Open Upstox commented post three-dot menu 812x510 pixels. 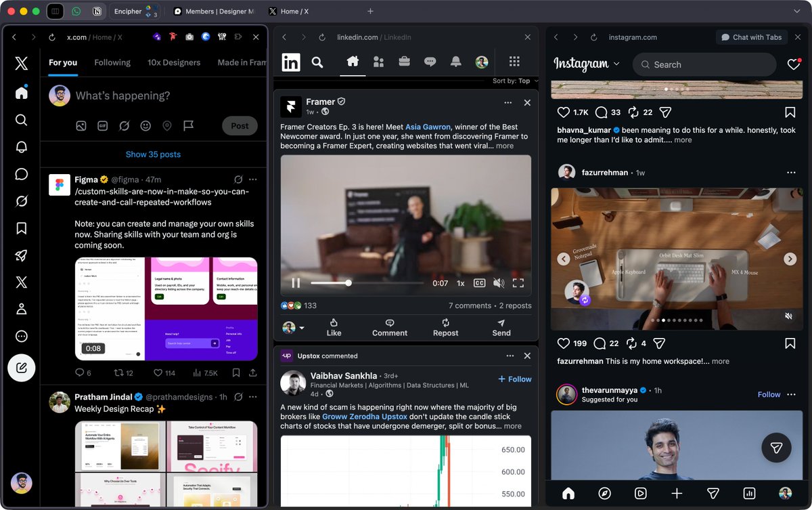click(x=510, y=356)
